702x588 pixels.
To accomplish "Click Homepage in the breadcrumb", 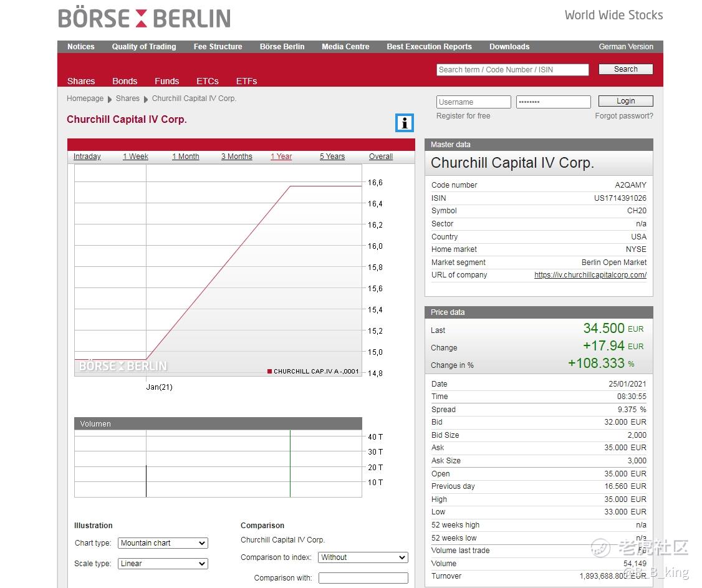I will 85,99.
